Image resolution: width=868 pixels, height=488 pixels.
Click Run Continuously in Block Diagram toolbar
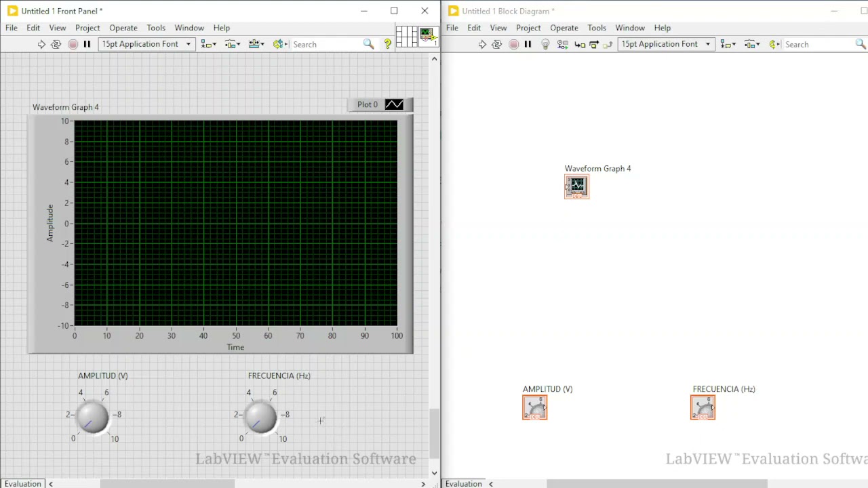coord(497,44)
